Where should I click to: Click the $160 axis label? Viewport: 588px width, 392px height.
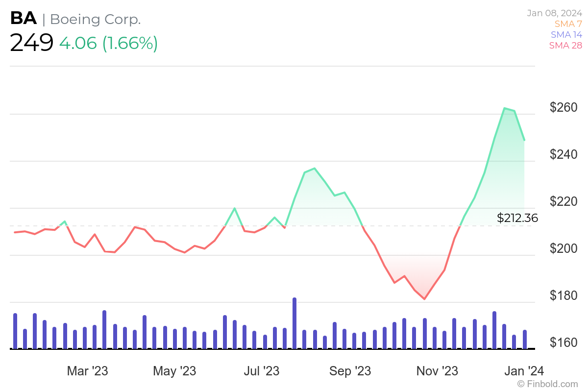pyautogui.click(x=563, y=343)
